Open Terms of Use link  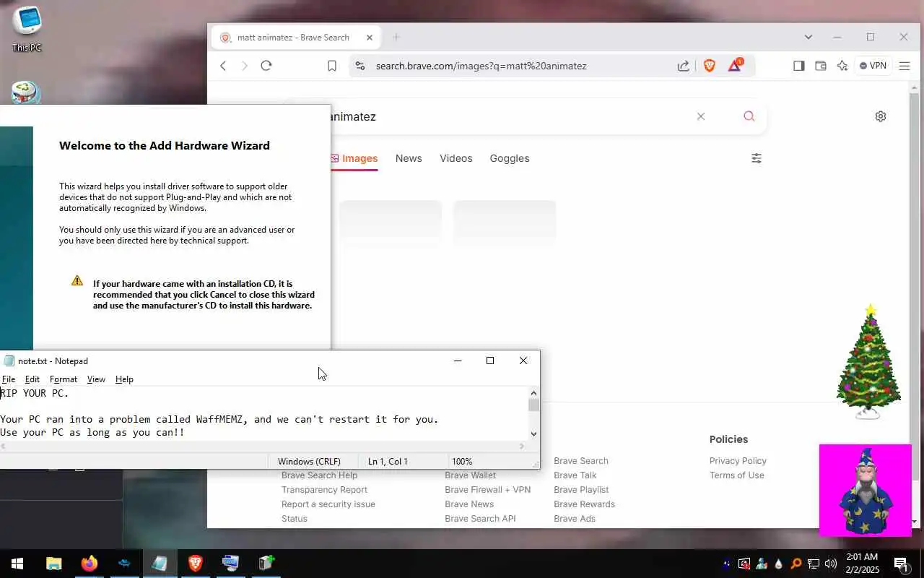tap(736, 475)
